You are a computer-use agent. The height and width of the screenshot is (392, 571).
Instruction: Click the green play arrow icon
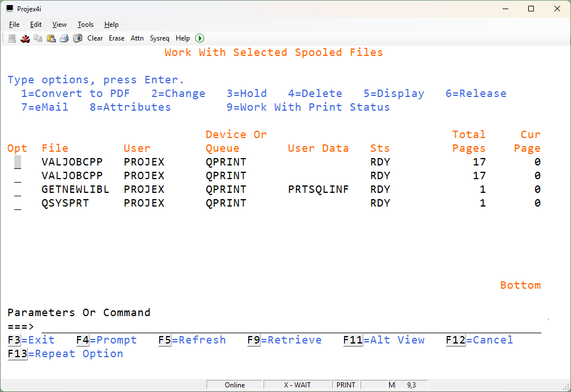point(200,38)
